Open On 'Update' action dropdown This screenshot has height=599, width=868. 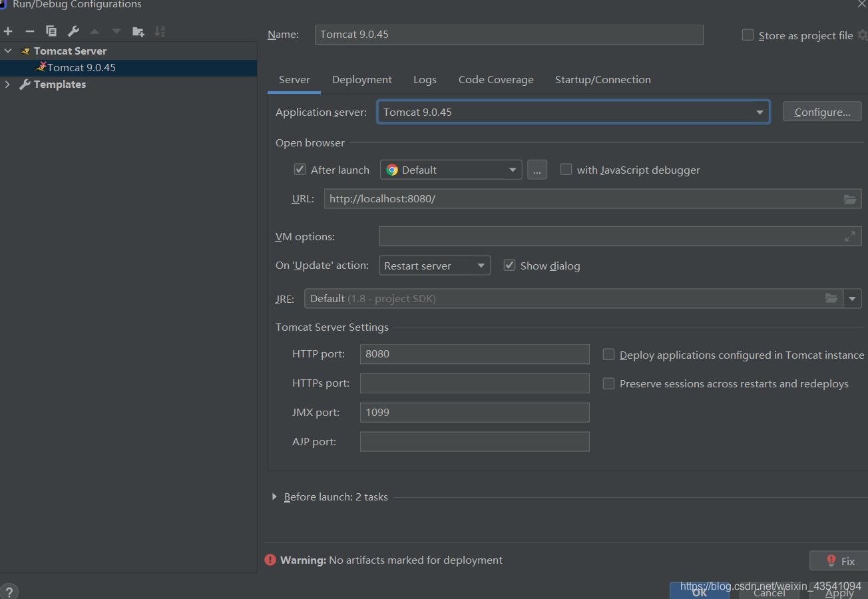435,266
